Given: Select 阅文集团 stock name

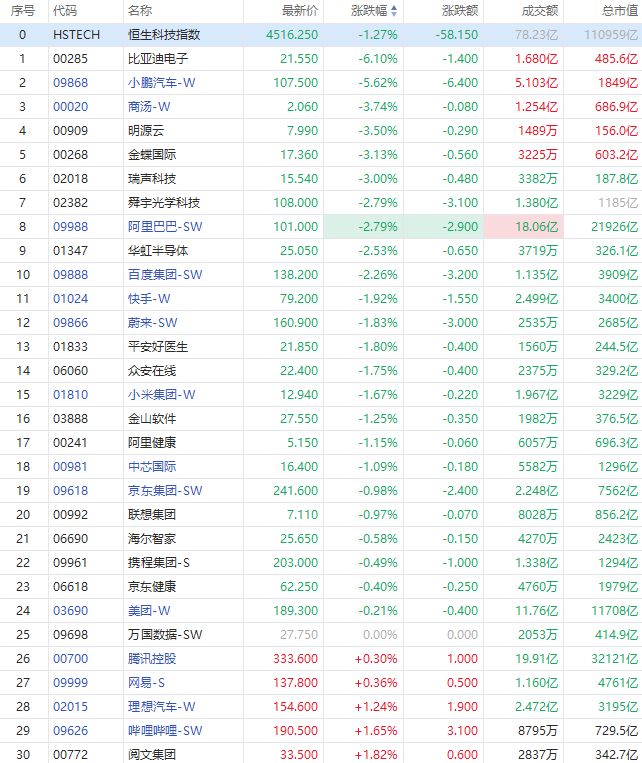Looking at the screenshot, I should (152, 755).
